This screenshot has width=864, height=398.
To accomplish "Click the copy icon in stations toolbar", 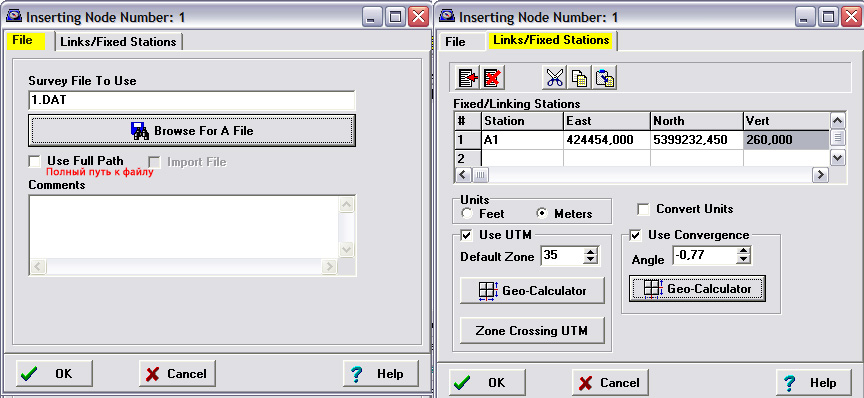I will (579, 78).
